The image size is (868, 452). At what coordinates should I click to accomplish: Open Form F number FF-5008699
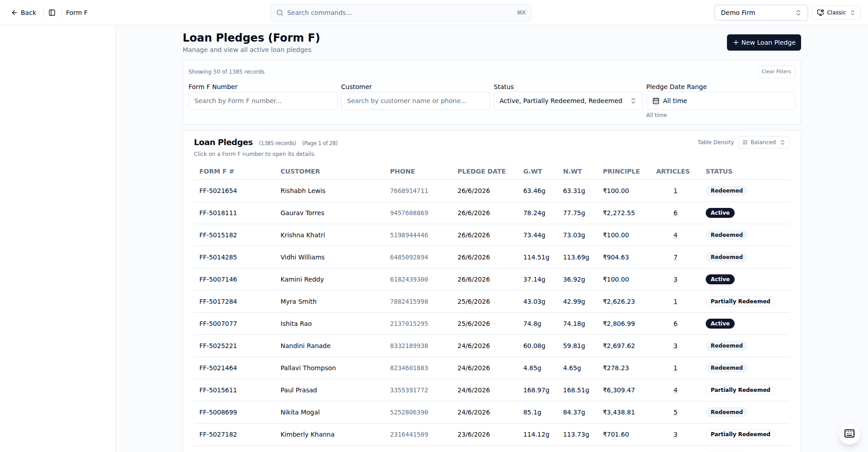click(218, 412)
